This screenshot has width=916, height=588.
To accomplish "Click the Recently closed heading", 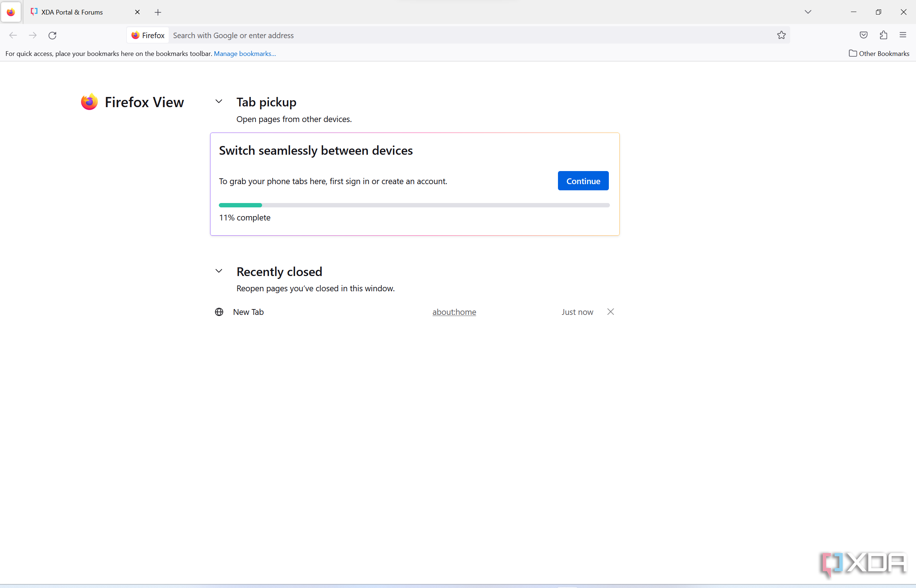I will pos(280,271).
